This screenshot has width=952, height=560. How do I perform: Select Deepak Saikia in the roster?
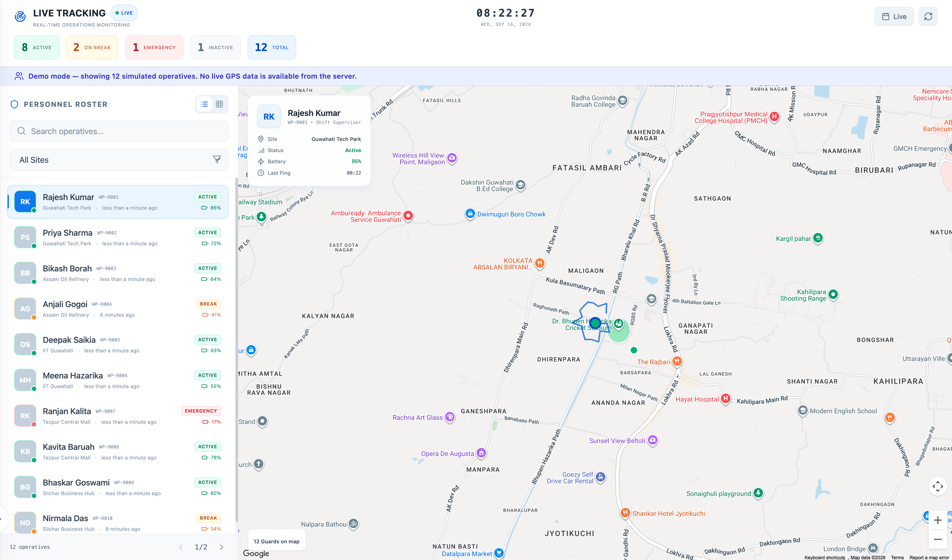point(118,345)
